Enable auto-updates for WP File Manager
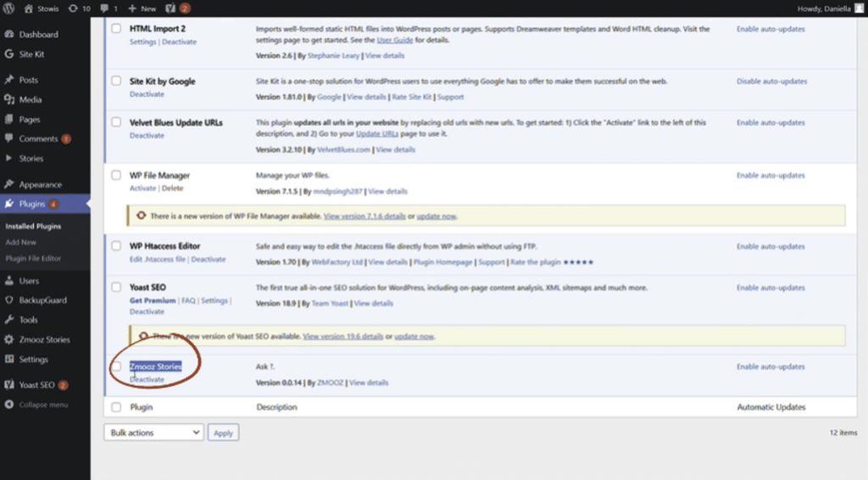Viewport: 868px width, 480px height. pos(771,176)
